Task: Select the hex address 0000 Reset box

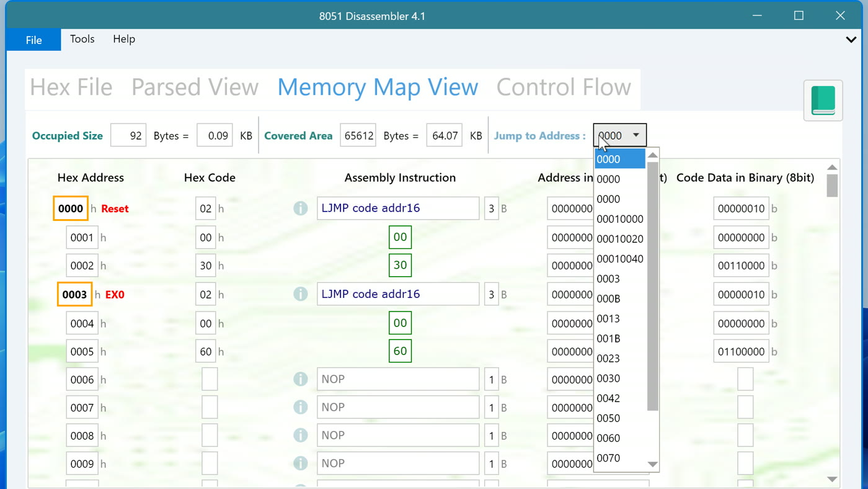Action: 71,209
